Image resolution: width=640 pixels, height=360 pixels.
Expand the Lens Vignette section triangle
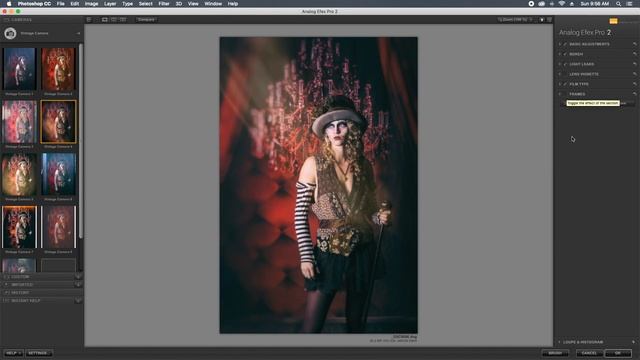pyautogui.click(x=560, y=74)
